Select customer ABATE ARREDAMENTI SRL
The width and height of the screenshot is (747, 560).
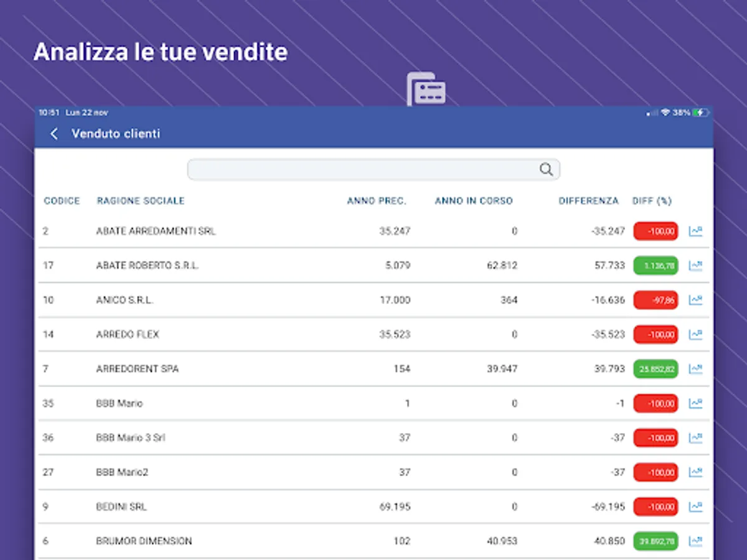pyautogui.click(x=156, y=231)
